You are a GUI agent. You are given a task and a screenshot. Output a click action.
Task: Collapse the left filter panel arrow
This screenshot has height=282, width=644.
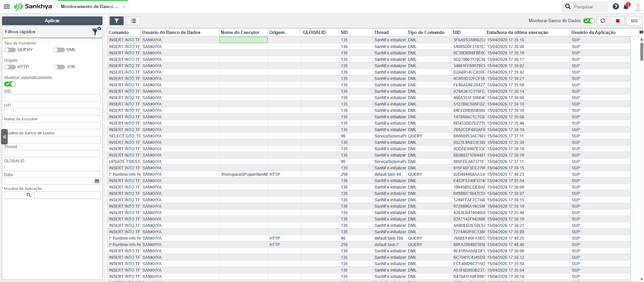5,136
